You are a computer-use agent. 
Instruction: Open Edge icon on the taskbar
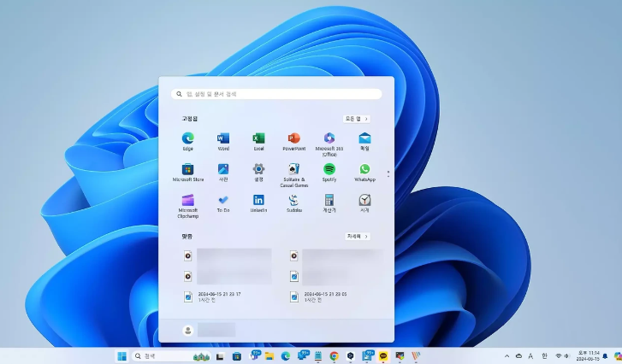286,356
